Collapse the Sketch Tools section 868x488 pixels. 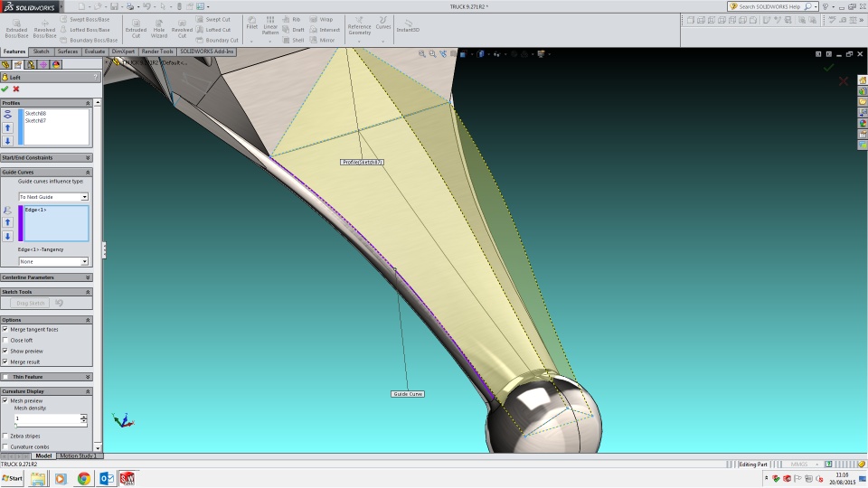coord(88,292)
